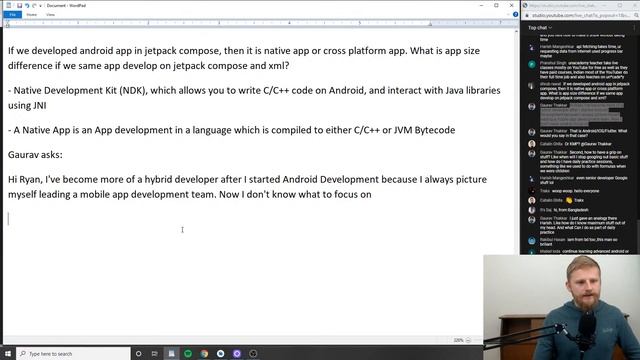Screen dimensions: 640x360
Task: Click the YouTube Studio address bar URL
Action: click(580, 16)
